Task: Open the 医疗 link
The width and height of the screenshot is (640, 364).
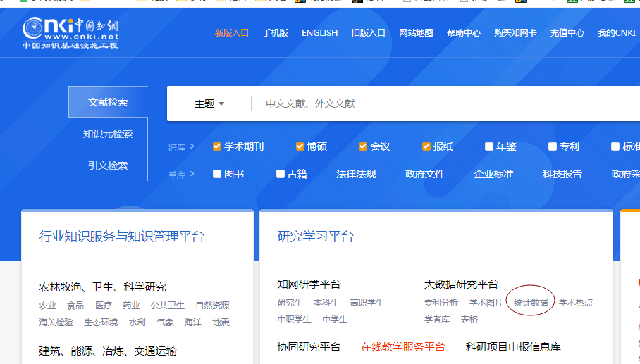Action: coord(104,306)
